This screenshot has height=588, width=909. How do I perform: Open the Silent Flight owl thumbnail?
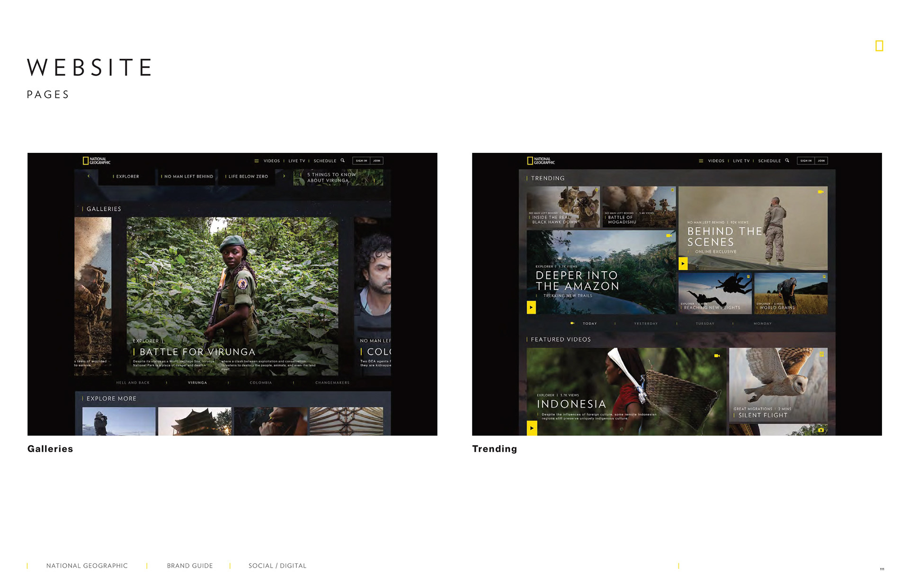(x=778, y=384)
